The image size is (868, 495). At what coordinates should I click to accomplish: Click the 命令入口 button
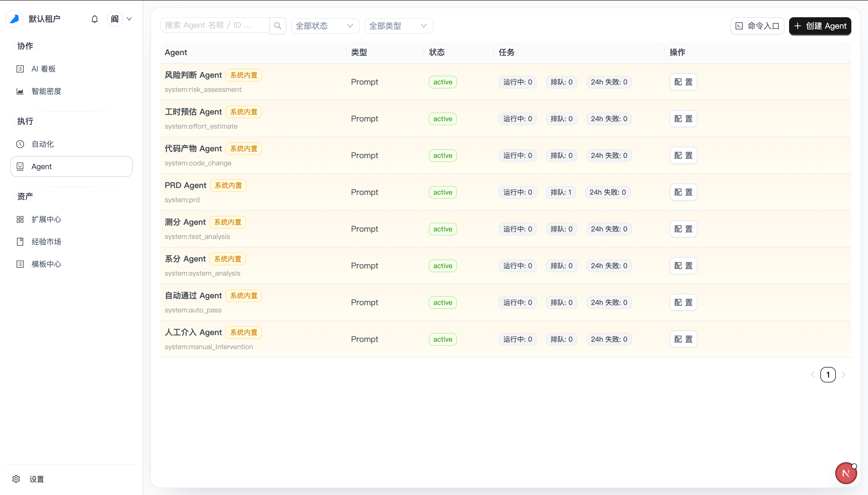tap(757, 26)
